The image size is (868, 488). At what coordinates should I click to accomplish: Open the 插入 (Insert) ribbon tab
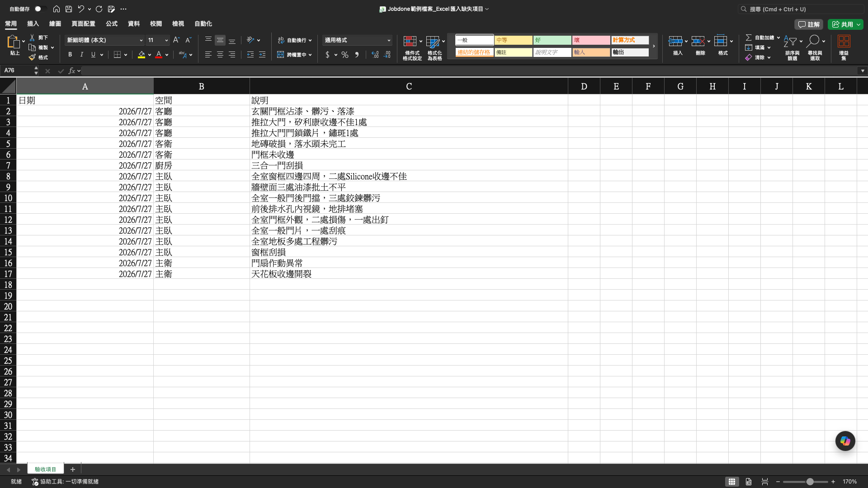pos(33,24)
